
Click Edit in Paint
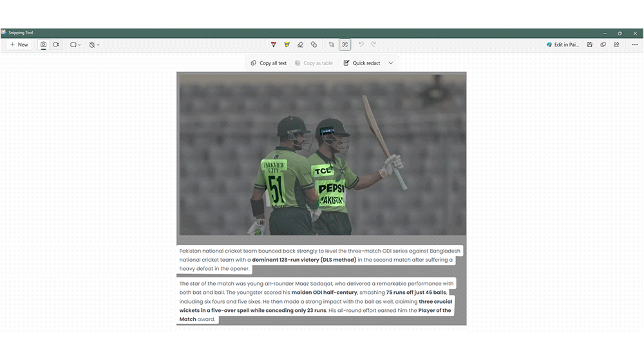[563, 44]
